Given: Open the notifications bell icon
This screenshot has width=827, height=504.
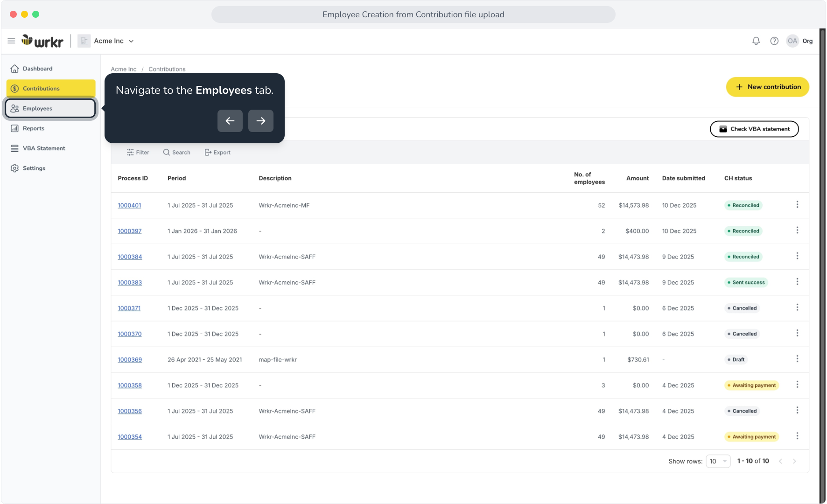Looking at the screenshot, I should click(756, 41).
